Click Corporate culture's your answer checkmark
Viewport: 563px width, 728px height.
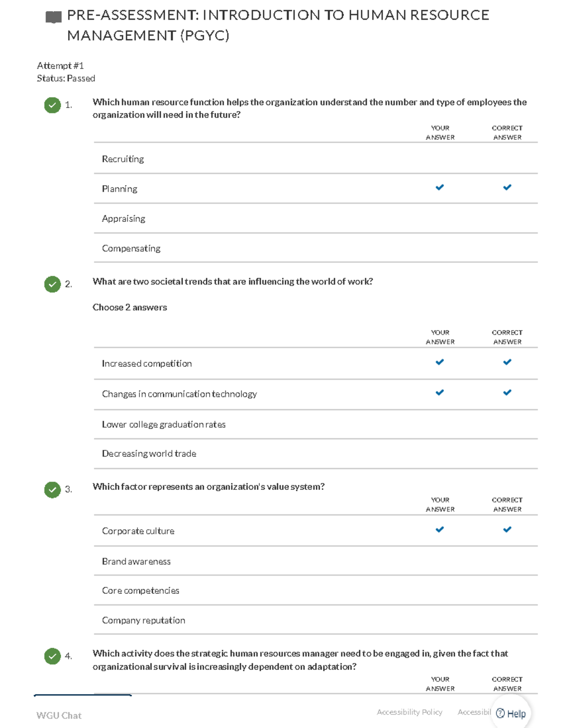[x=440, y=530]
